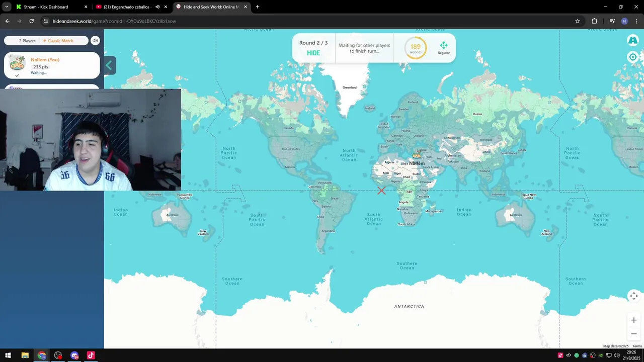Open the Chrome profile N avatar
644x362 pixels.
coord(624,21)
